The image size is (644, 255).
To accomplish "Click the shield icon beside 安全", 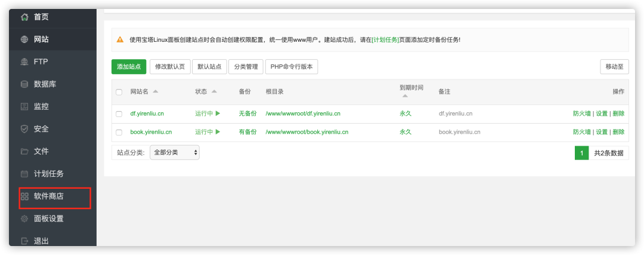I will tap(24, 129).
